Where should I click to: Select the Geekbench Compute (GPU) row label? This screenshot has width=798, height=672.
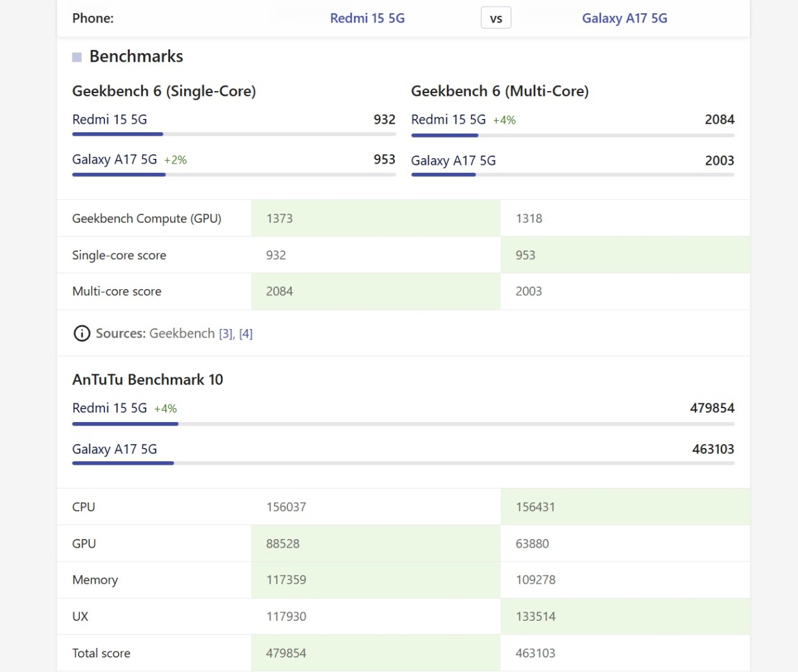click(146, 219)
